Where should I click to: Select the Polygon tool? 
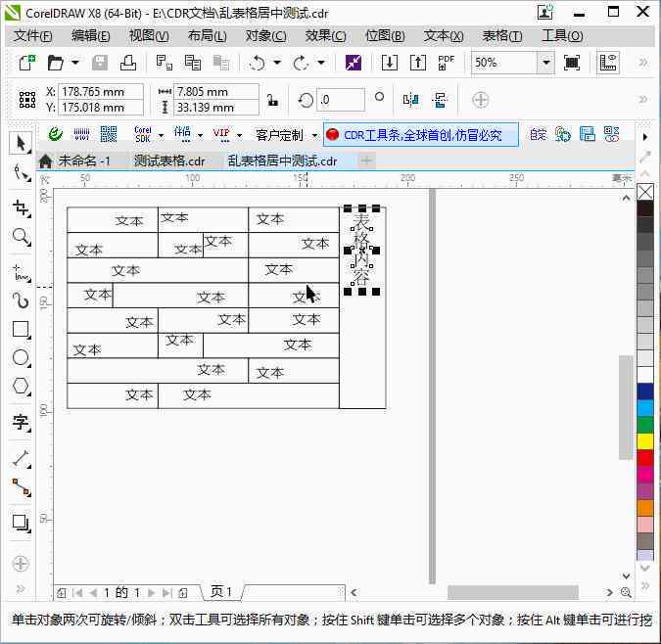click(21, 386)
